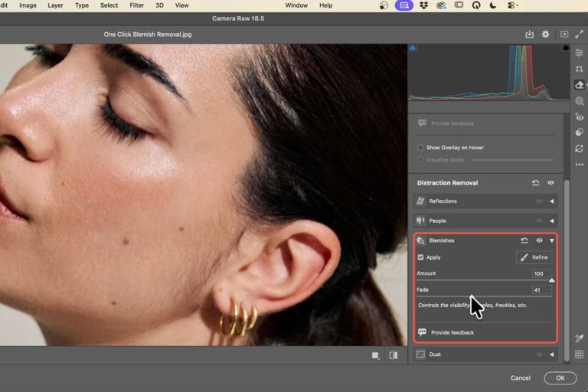
Task: Open Camera Raw preferences gear
Action: [546, 34]
